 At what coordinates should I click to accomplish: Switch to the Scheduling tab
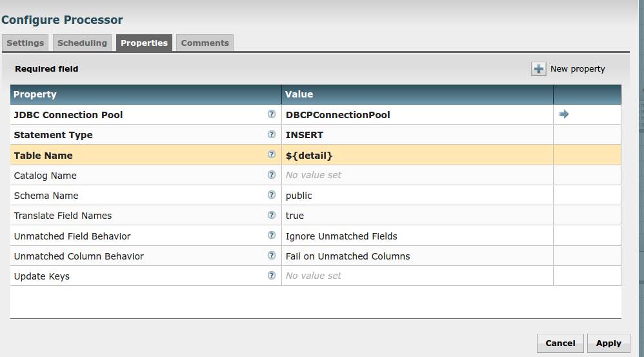pyautogui.click(x=82, y=43)
